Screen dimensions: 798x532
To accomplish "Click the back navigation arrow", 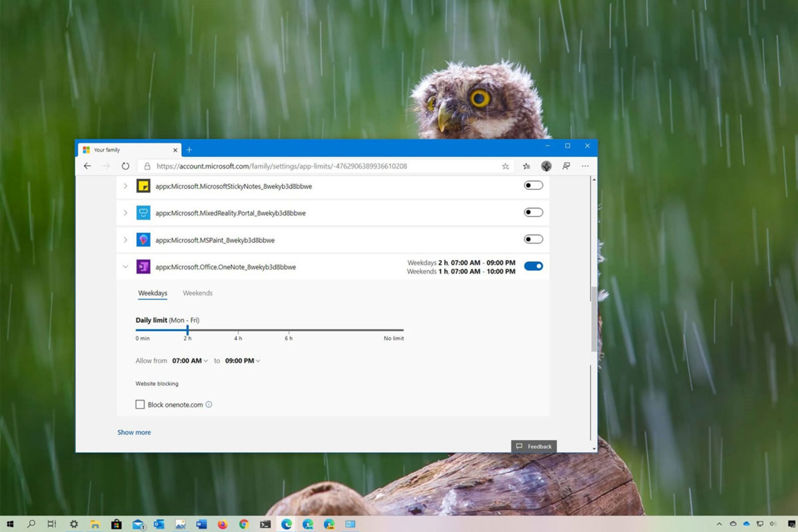I will (87, 166).
